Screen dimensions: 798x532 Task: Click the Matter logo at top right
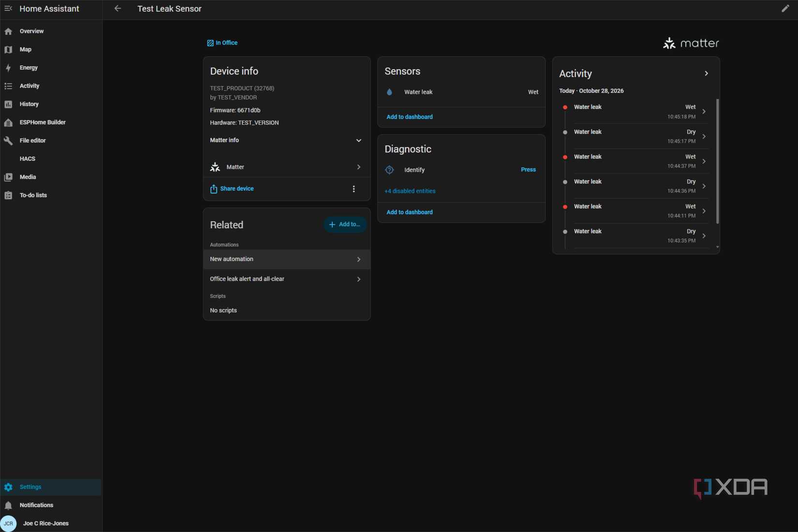[691, 43]
